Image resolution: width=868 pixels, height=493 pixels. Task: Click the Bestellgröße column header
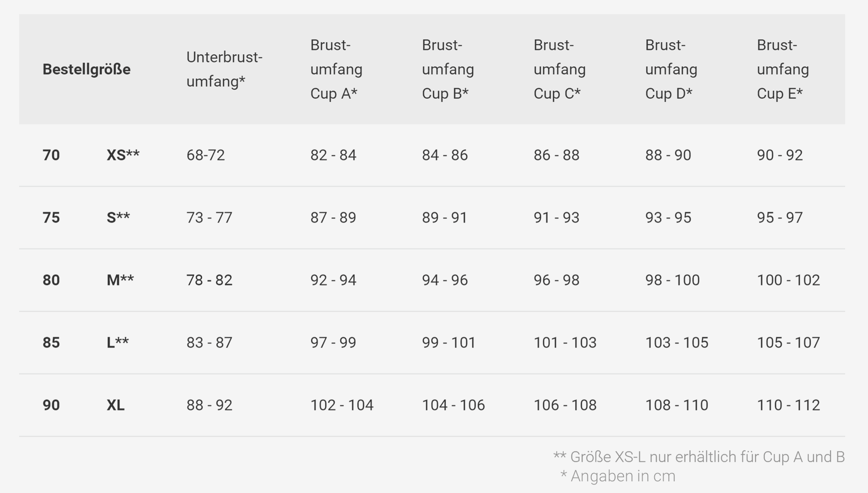tap(86, 69)
